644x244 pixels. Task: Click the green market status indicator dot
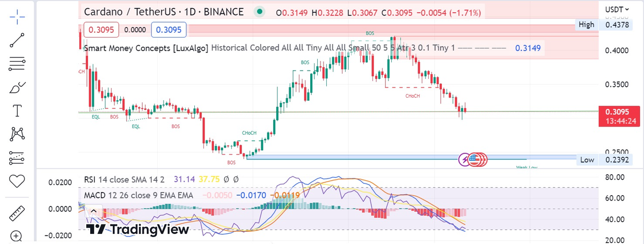point(260,12)
